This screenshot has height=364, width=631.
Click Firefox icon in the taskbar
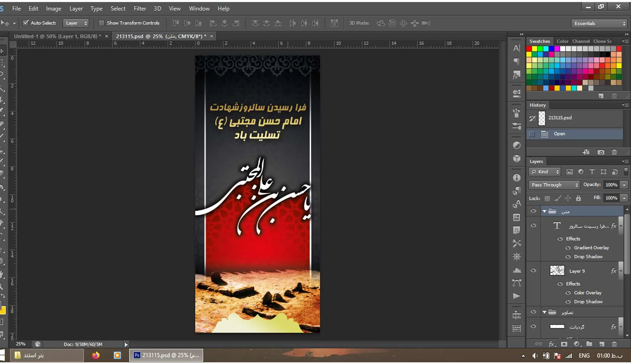click(x=96, y=355)
